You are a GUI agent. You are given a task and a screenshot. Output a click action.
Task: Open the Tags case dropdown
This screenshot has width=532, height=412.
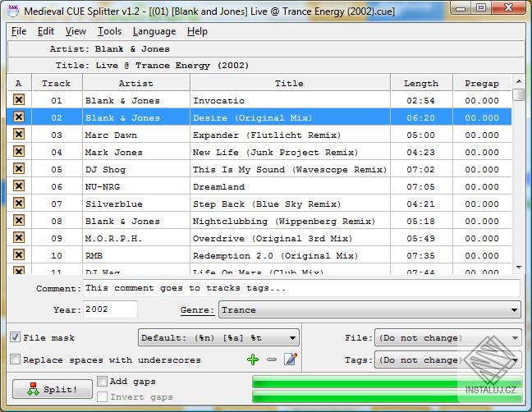coord(448,359)
